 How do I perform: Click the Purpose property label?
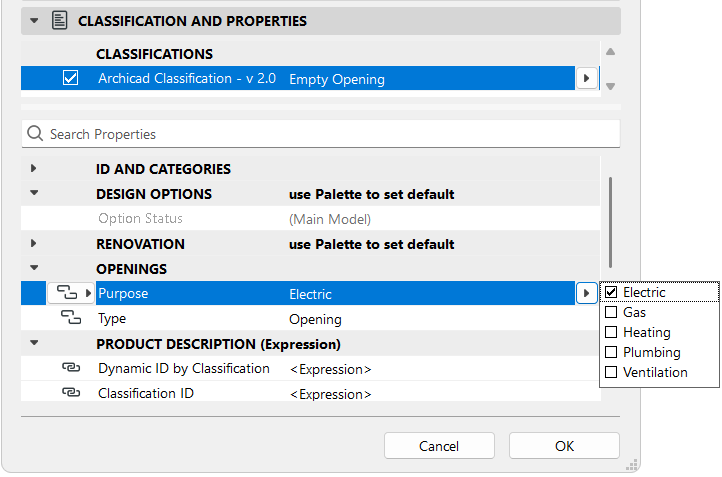pos(123,293)
